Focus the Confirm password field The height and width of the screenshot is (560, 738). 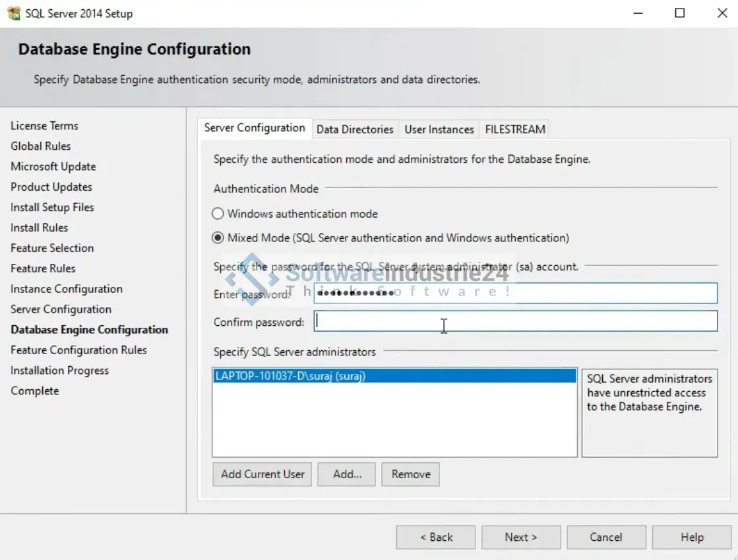pos(515,321)
